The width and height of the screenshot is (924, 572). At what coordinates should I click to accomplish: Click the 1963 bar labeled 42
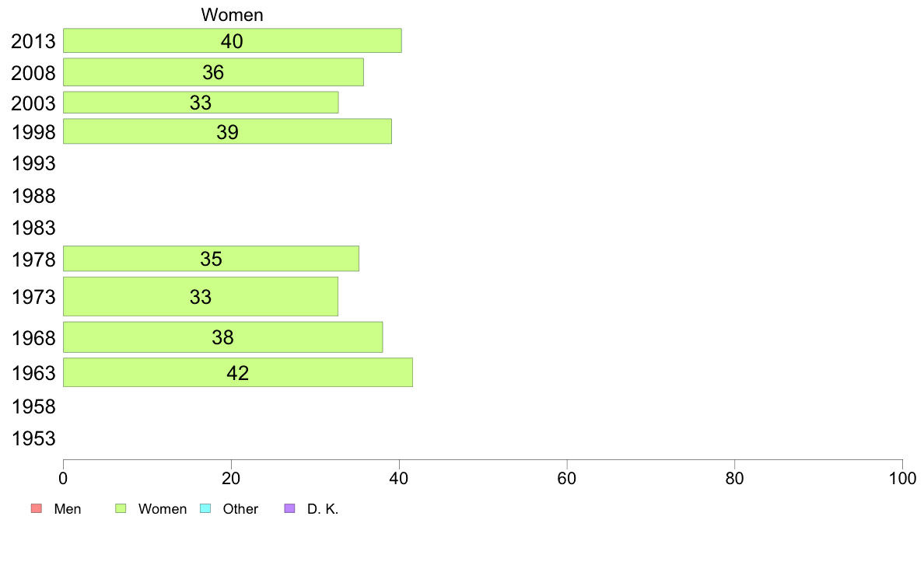[238, 372]
